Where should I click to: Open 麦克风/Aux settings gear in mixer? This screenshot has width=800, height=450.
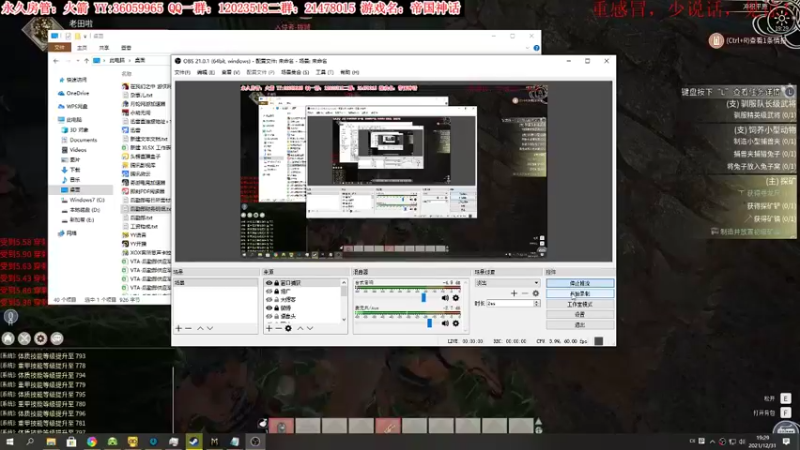point(456,323)
